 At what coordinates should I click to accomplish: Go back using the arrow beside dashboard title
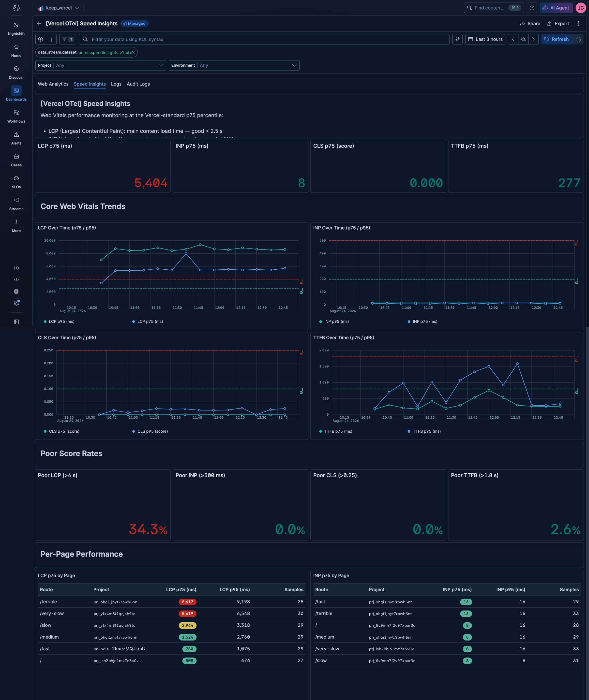(39, 23)
